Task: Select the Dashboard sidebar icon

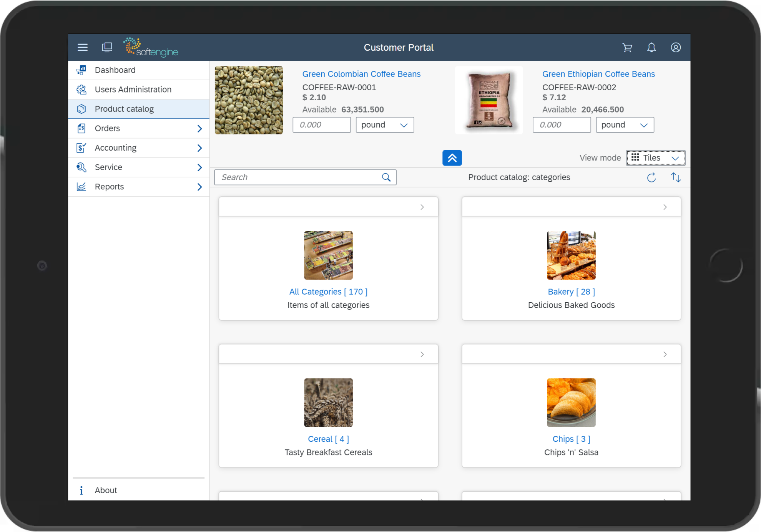Action: coord(81,70)
